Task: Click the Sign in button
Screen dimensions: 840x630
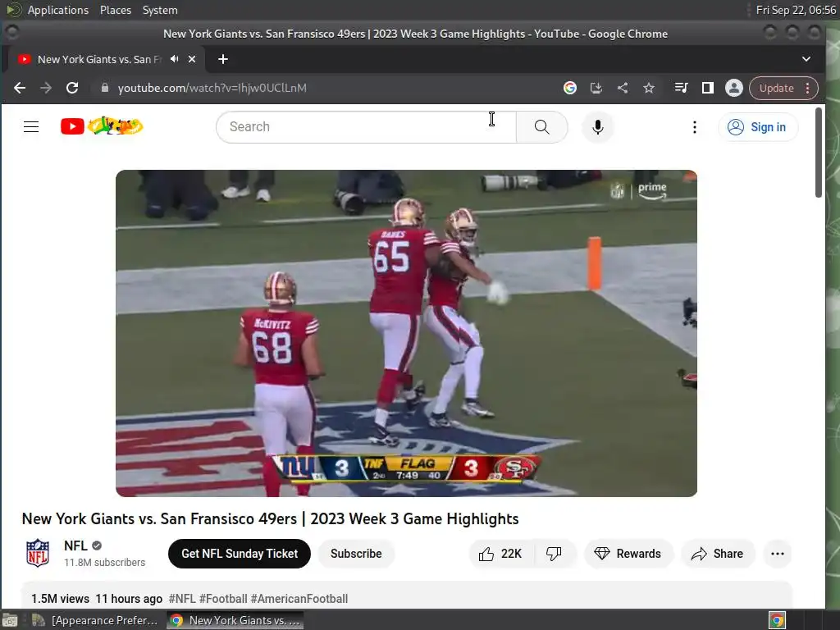Action: click(x=758, y=127)
